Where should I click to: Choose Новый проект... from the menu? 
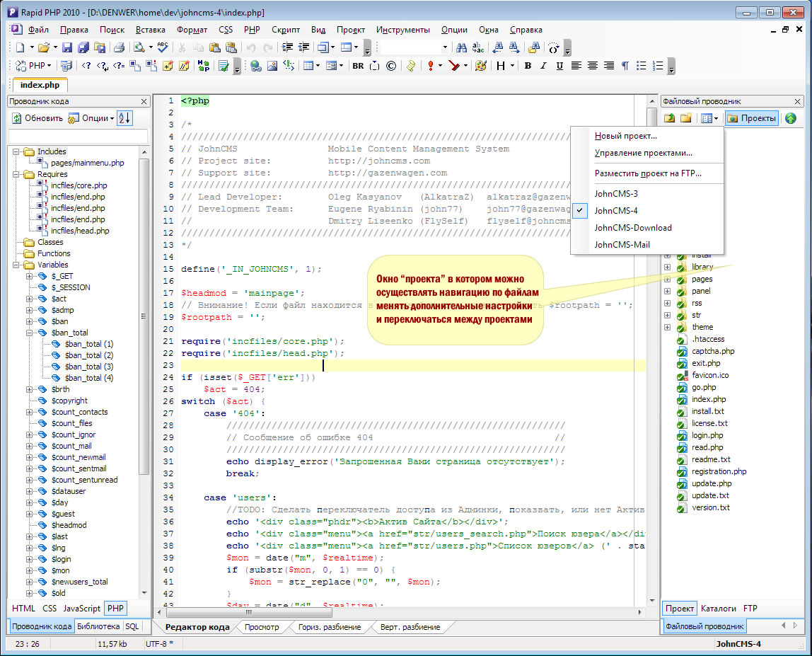[625, 136]
